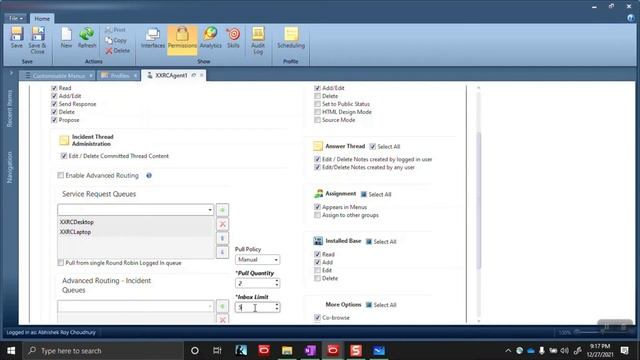
Task: Click Save & Close in the ribbon
Action: pyautogui.click(x=37, y=40)
